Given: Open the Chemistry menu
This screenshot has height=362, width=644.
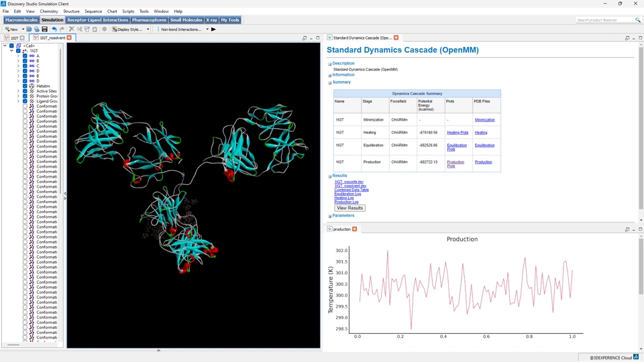Looking at the screenshot, I should click(49, 11).
